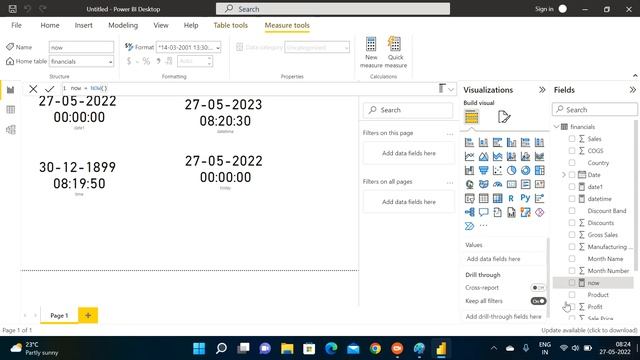
Task: Switch to the Modeling ribbon tab
Action: (x=123, y=25)
